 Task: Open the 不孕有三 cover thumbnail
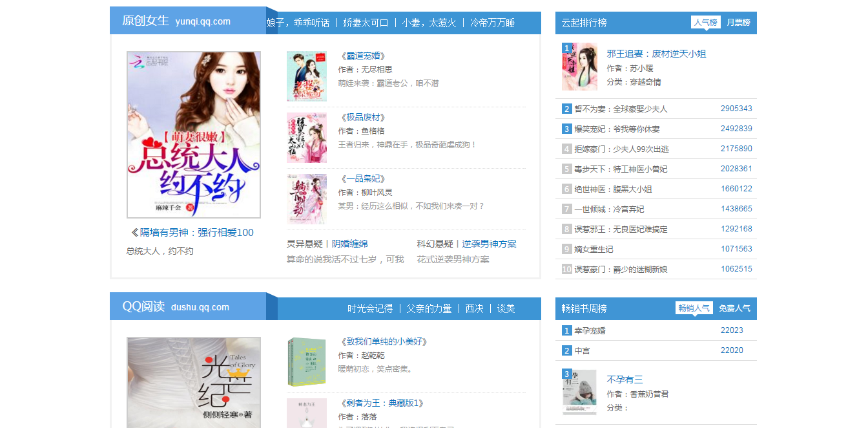click(x=579, y=392)
